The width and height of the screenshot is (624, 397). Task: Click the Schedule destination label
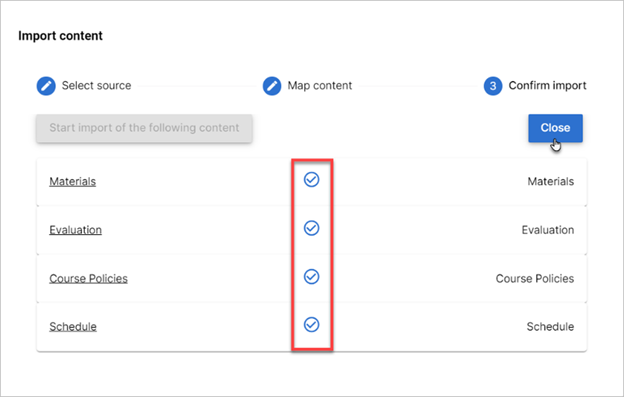(550, 327)
